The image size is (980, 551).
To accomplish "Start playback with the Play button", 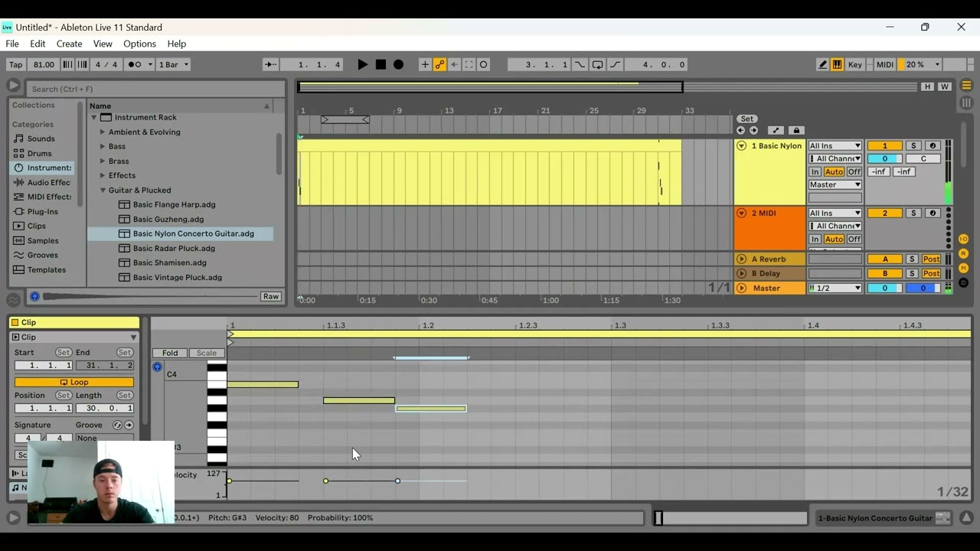I will (363, 64).
